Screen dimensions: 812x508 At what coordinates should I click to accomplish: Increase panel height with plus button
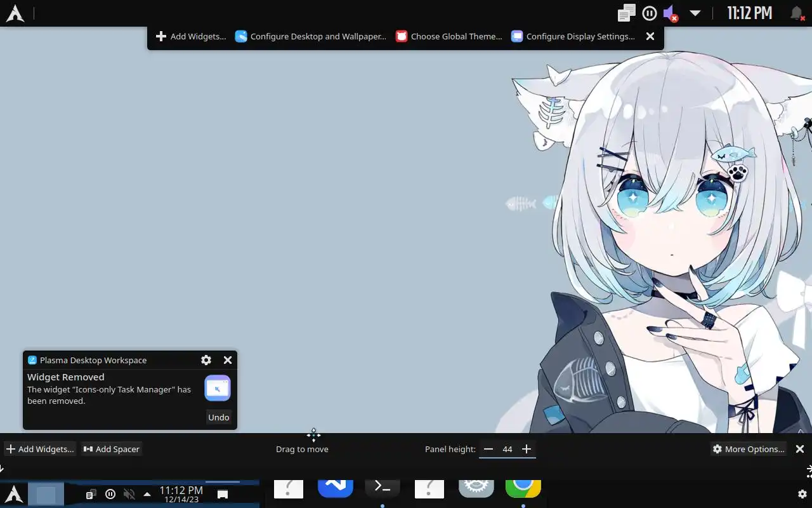[x=527, y=449]
